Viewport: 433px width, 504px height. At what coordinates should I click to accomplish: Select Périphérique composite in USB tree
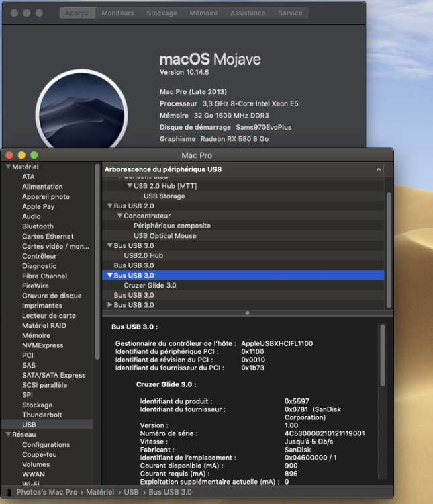click(243, 226)
